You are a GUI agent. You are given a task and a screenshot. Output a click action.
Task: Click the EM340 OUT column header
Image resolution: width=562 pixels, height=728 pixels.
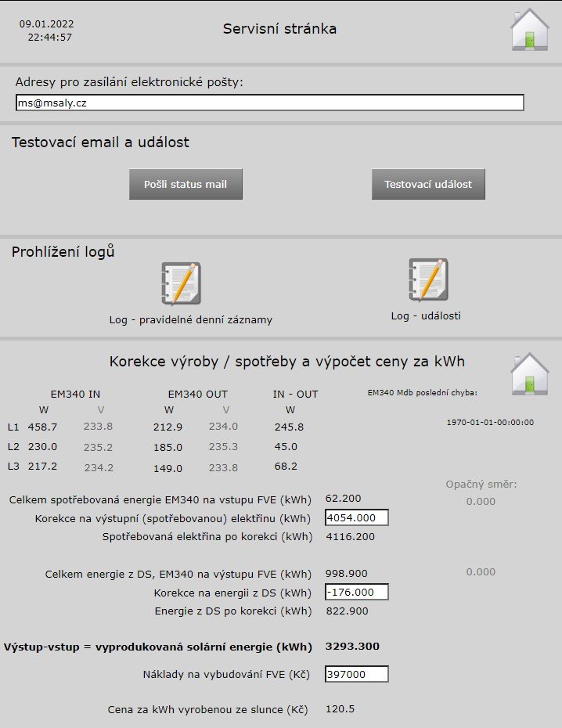[x=198, y=395]
